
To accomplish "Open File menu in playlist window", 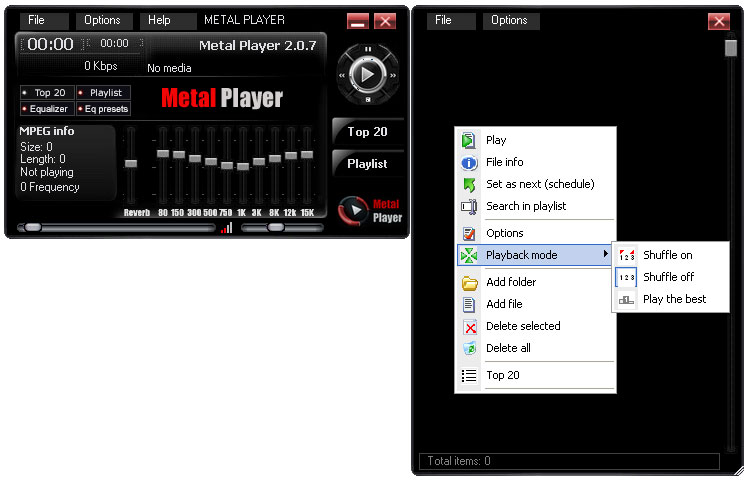I will pos(451,21).
